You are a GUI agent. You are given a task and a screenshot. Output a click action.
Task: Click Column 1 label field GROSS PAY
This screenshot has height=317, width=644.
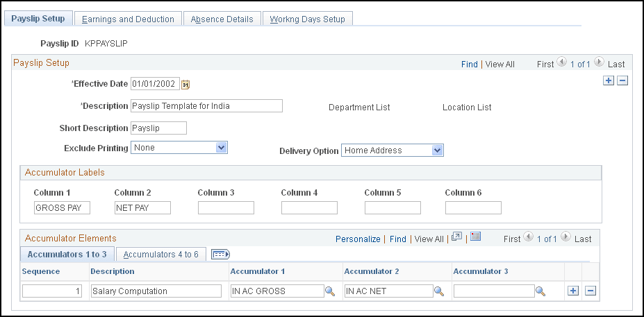[x=62, y=208]
